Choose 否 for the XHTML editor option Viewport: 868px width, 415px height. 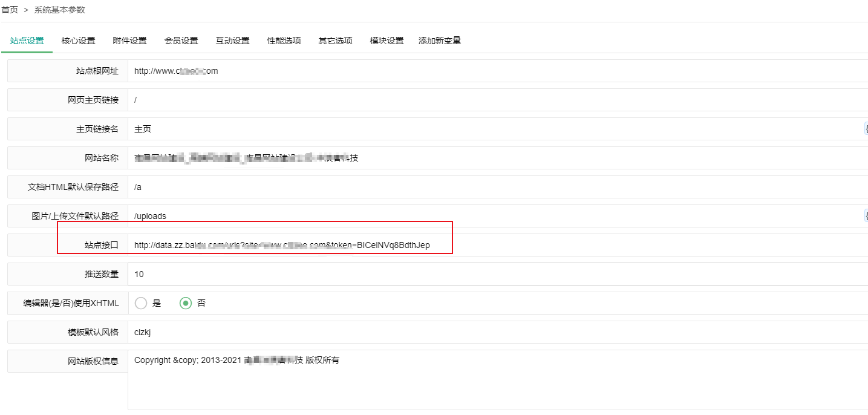(186, 303)
